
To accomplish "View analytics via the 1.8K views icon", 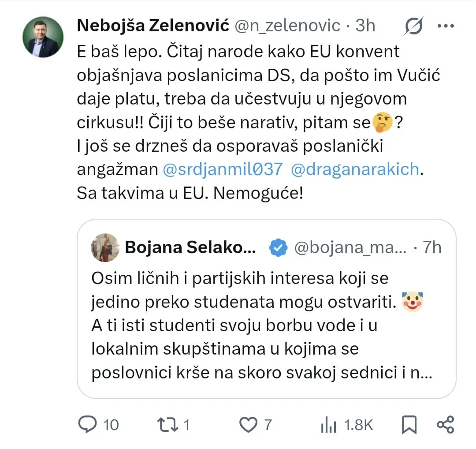I will pos(328,424).
